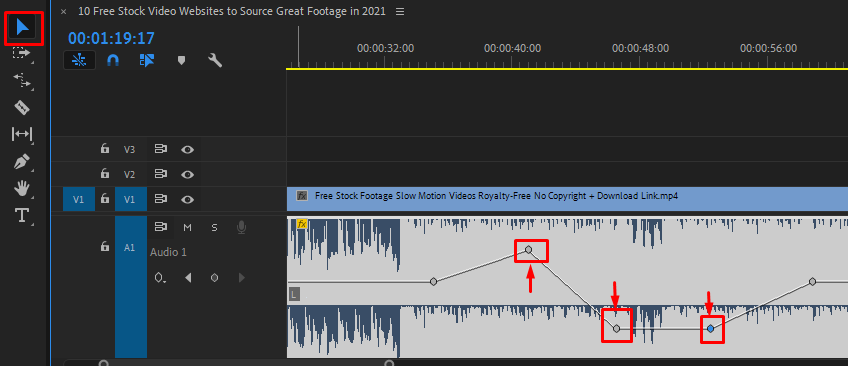Select the Razor tool
Screen dimensions: 848x366
pyautogui.click(x=22, y=107)
